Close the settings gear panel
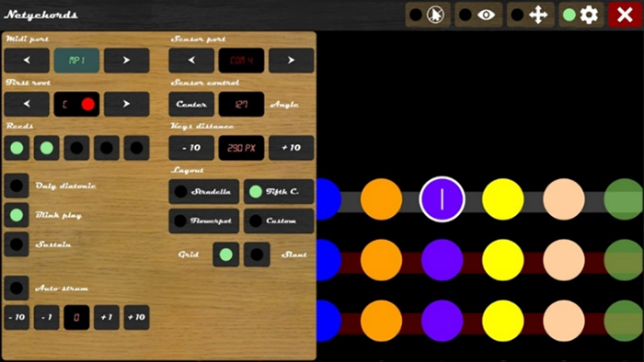Viewport: 644px width, 362px height. 581,16
